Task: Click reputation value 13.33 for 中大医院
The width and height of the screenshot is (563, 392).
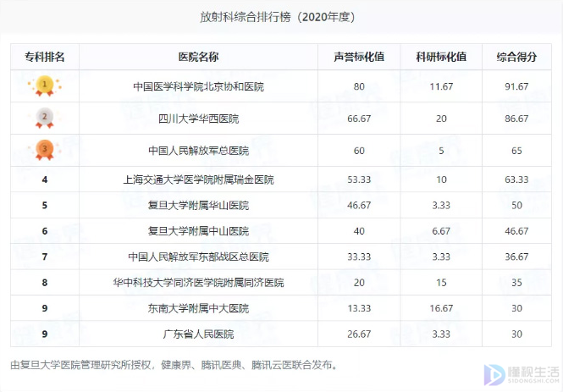Action: [x=359, y=308]
